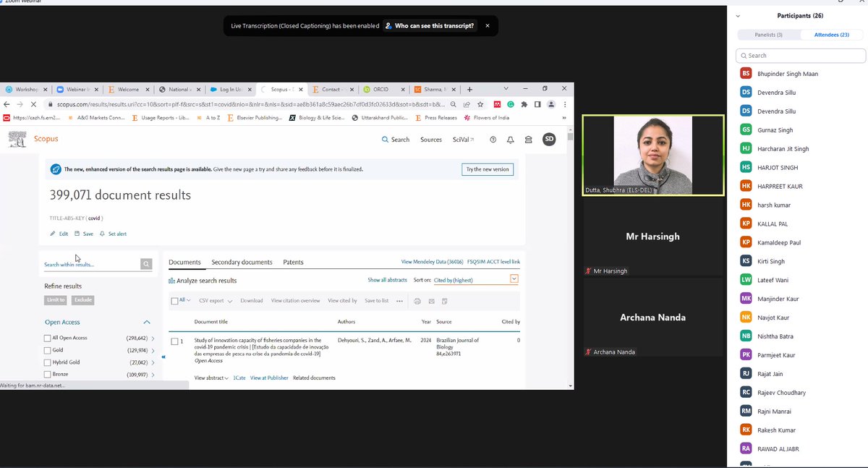Tick the checkbox for document 1
Viewport: 868px width, 468px height.
pyautogui.click(x=174, y=341)
